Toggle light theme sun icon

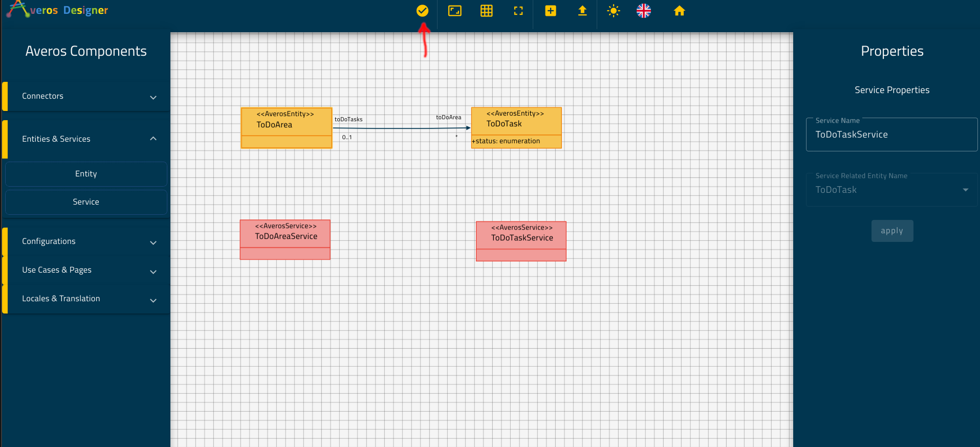click(x=614, y=11)
